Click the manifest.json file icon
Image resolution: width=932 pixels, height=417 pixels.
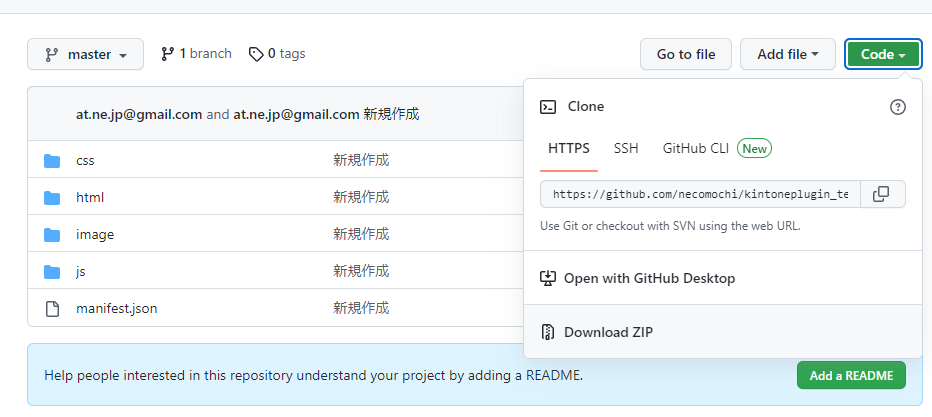(x=52, y=309)
